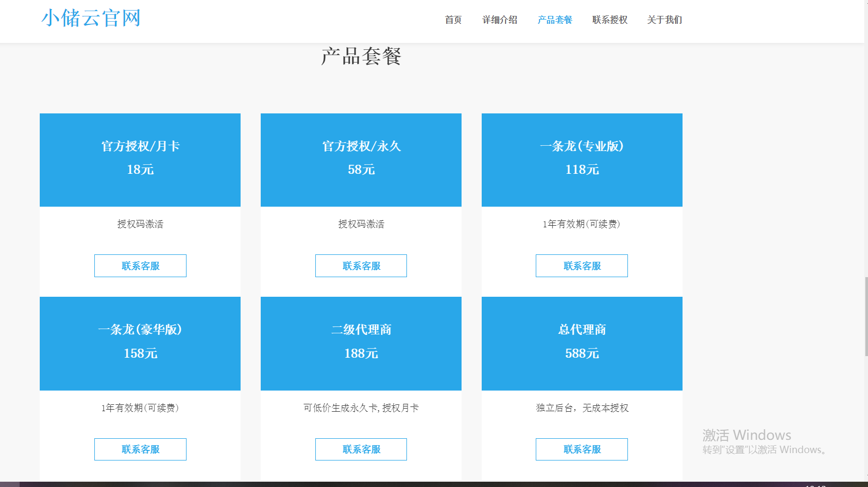The height and width of the screenshot is (487, 868).
Task: Click the 58元 price on permanent license card
Action: click(361, 170)
